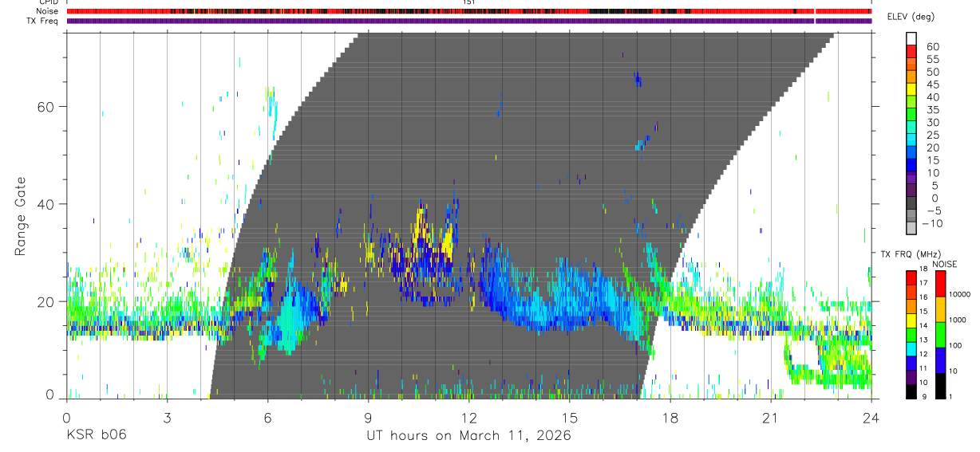Image resolution: width=980 pixels, height=452 pixels.
Task: Click the ELEV color bar label '55'
Action: (x=932, y=60)
